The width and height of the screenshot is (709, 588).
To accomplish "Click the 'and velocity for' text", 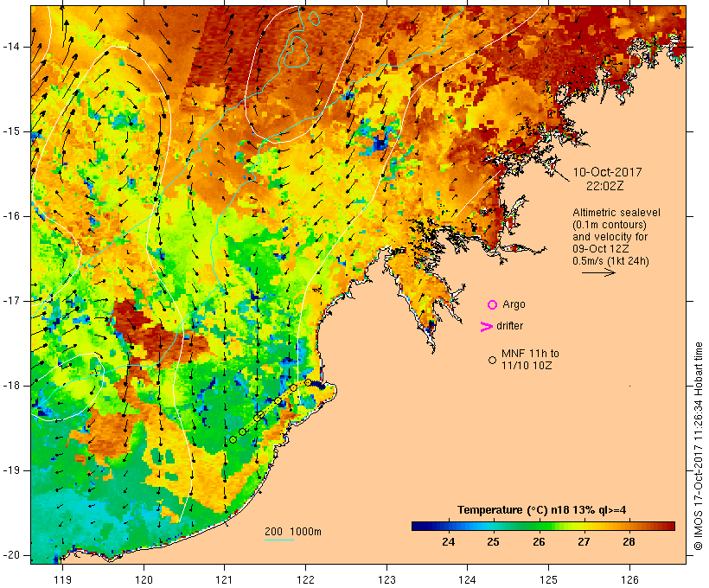I will pyautogui.click(x=610, y=237).
